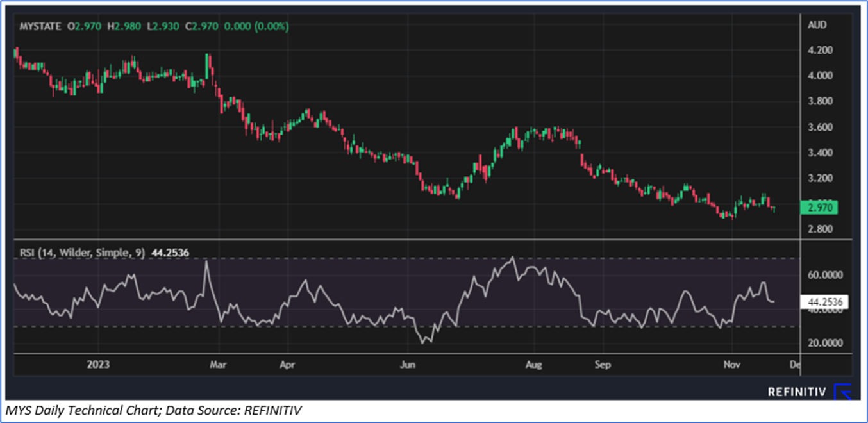Click the Mar date axis label

(219, 365)
